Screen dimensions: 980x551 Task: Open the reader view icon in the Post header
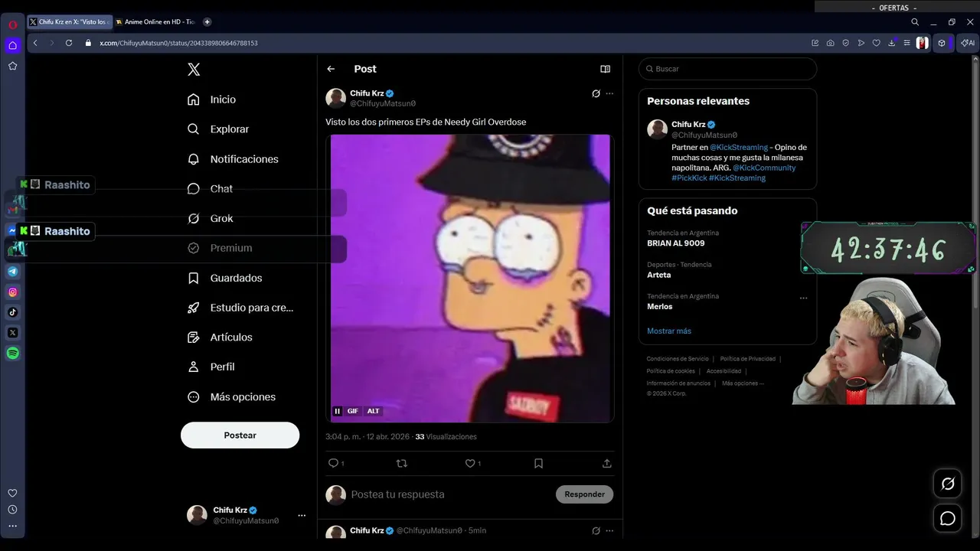click(605, 69)
